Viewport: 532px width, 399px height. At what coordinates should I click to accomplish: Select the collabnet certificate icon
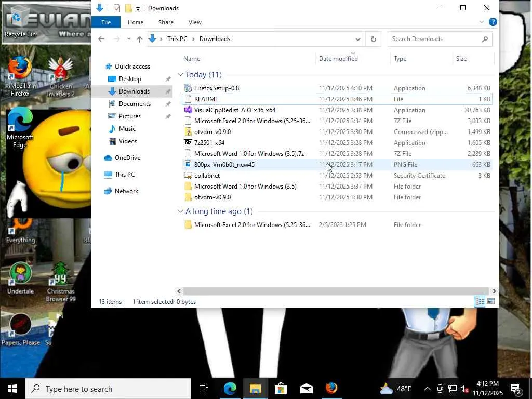188,176
